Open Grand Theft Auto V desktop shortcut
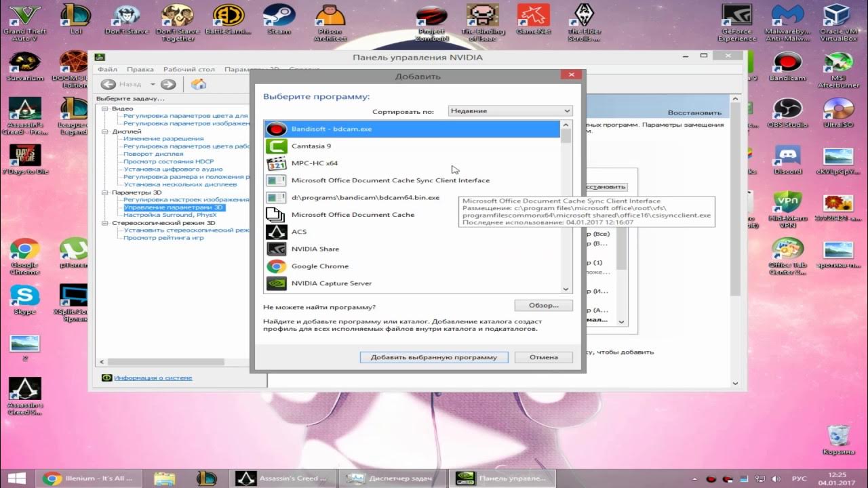 click(25, 22)
